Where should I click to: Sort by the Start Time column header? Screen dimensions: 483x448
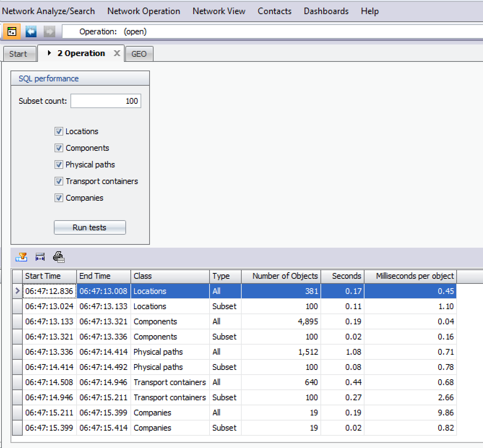pyautogui.click(x=49, y=276)
